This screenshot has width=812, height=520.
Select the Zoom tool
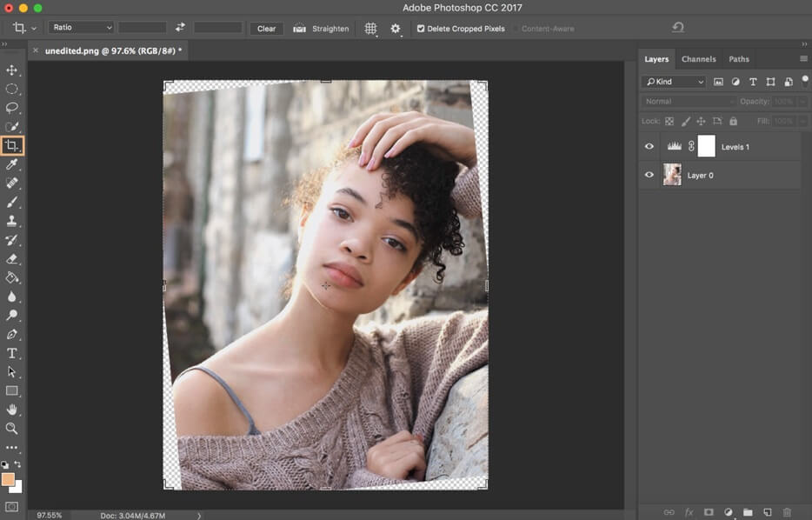point(12,428)
